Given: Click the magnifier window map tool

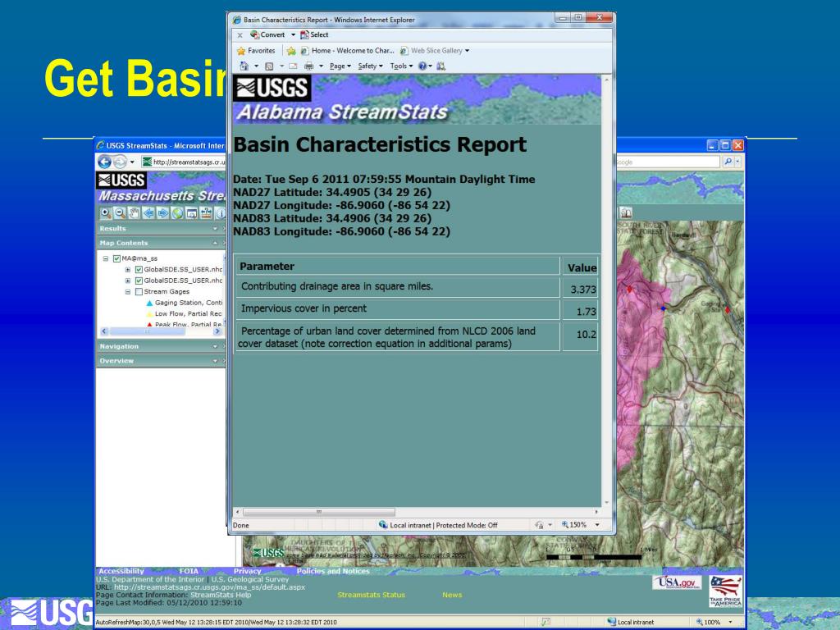Looking at the screenshot, I should pos(192,213).
